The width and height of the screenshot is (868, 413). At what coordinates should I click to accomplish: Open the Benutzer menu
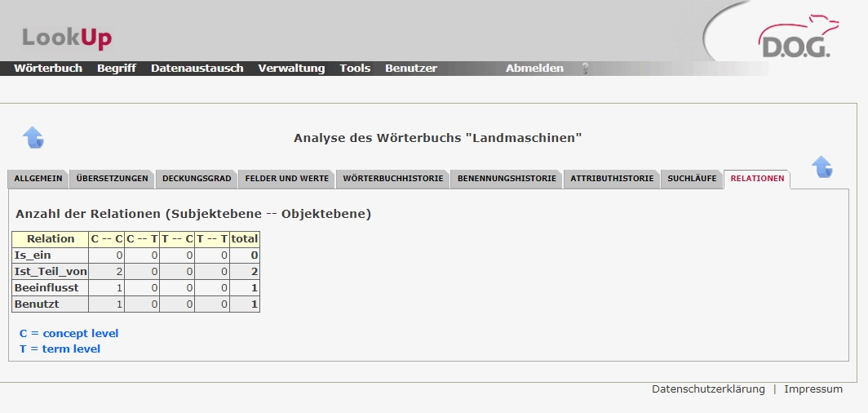point(411,69)
